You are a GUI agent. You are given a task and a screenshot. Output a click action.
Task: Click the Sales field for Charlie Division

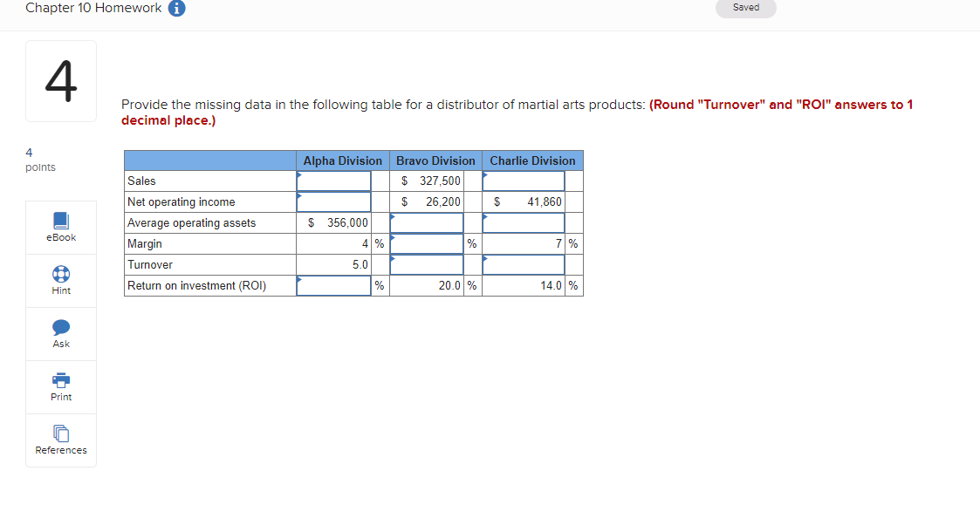tap(523, 181)
